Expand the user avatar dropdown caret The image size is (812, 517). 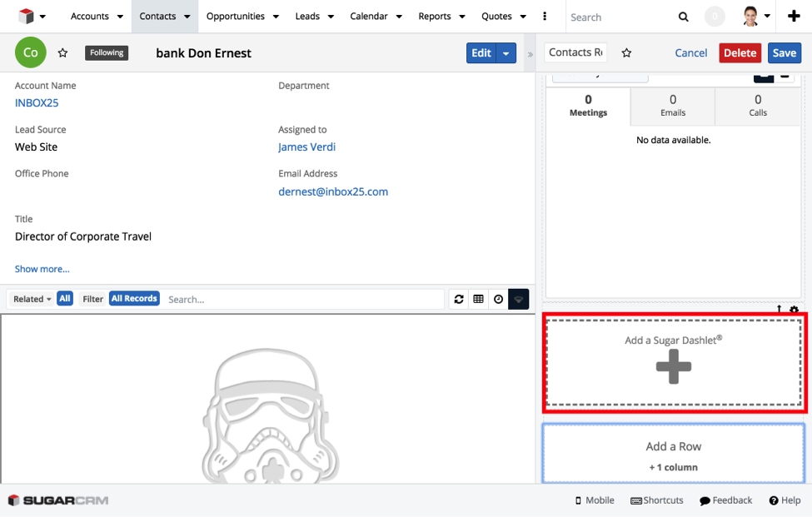coord(767,16)
